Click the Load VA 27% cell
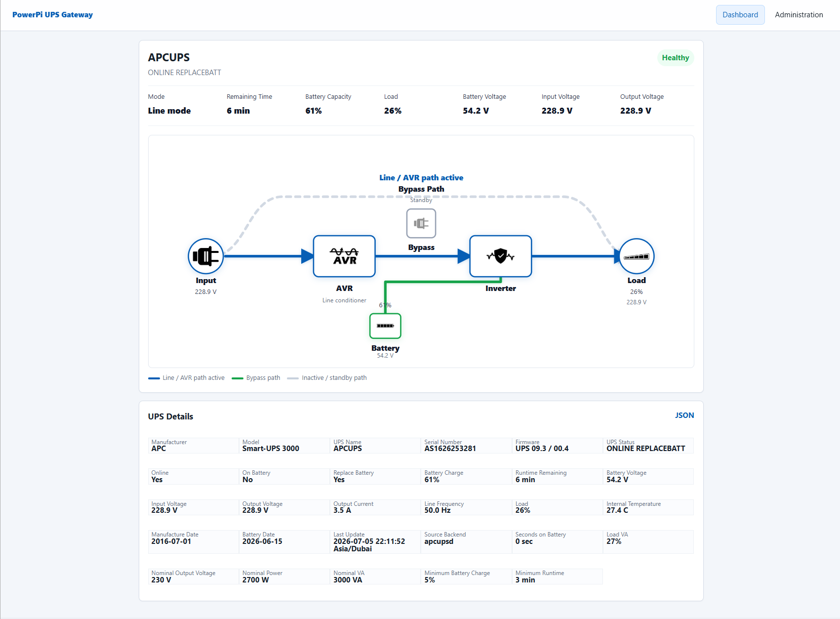Screen dimensions: 840x619 [648, 542]
